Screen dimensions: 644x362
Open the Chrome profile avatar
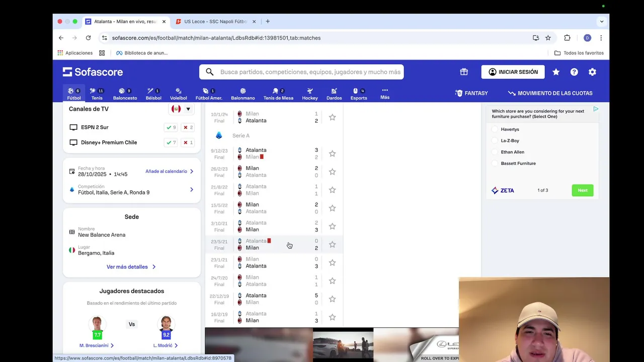(x=587, y=38)
